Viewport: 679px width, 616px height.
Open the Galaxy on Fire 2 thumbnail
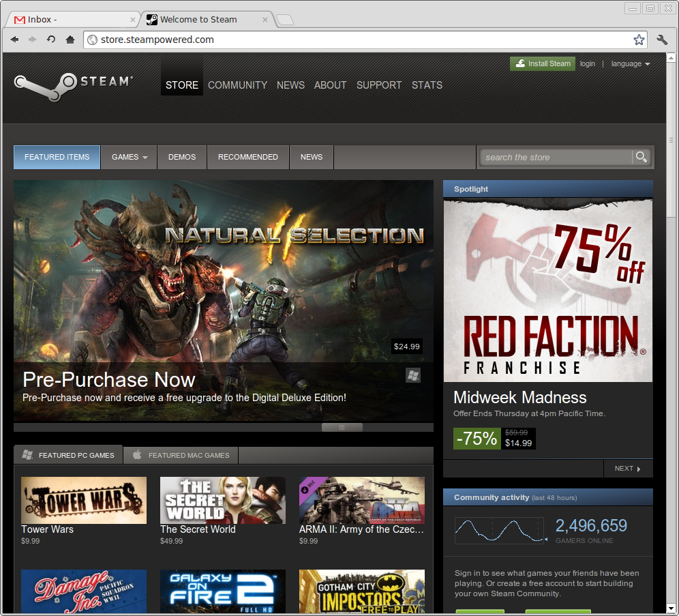click(x=223, y=591)
